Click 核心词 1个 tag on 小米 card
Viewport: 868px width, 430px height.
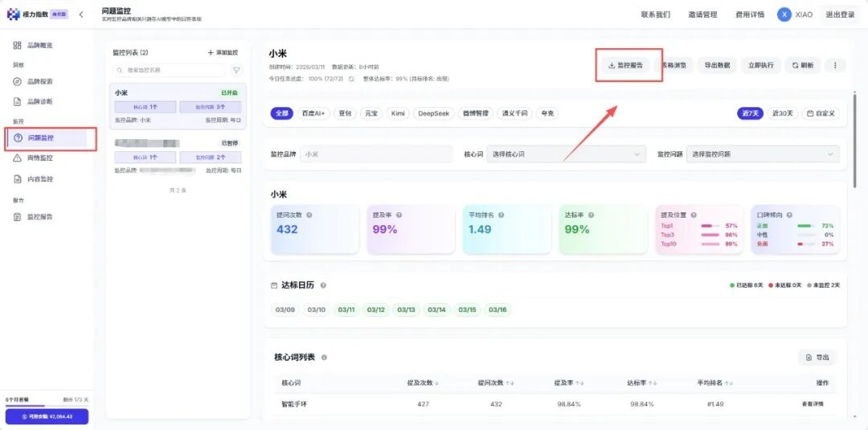tap(145, 107)
